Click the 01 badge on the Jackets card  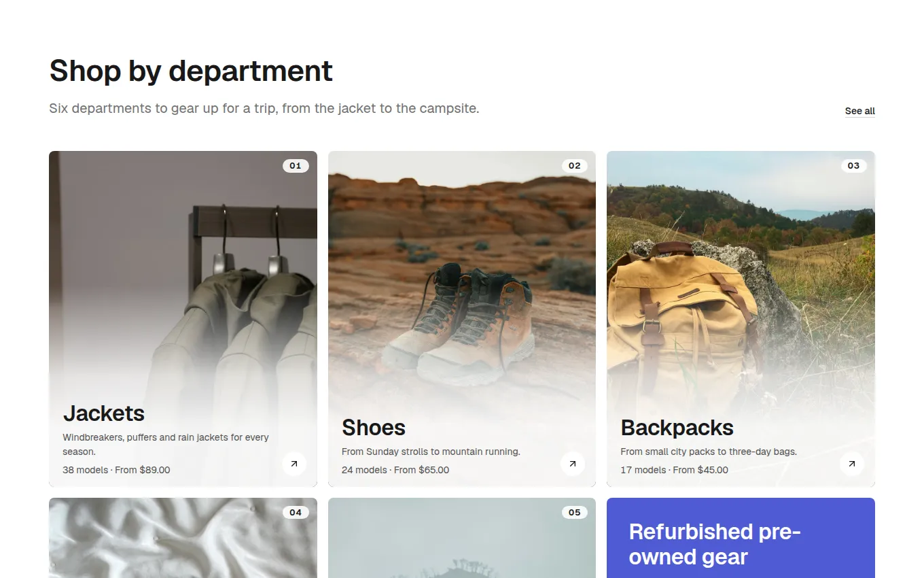tap(296, 166)
